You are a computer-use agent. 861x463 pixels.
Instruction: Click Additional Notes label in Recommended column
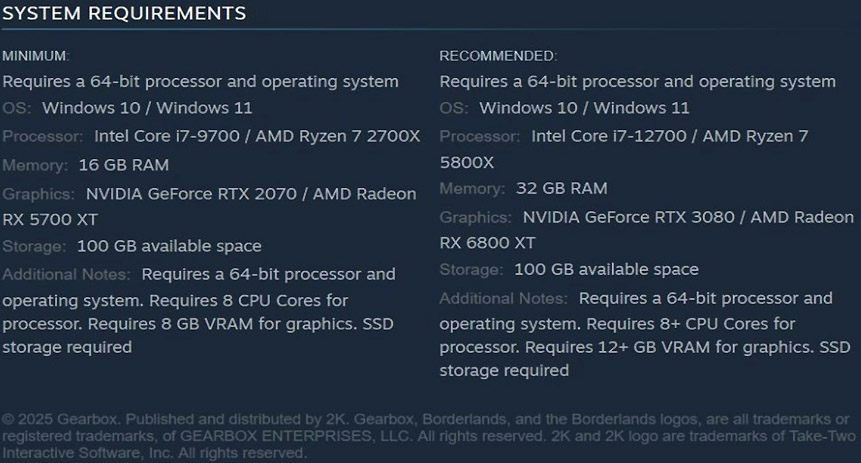coord(503,298)
